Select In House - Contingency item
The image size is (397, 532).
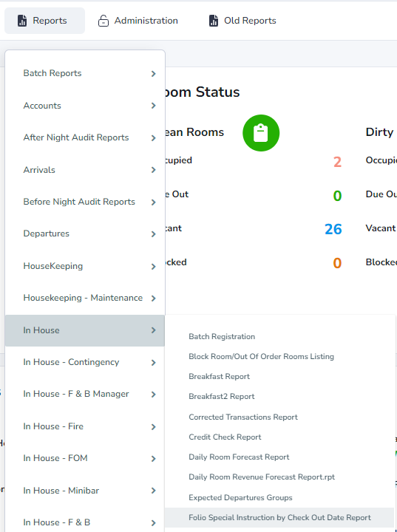pos(85,362)
